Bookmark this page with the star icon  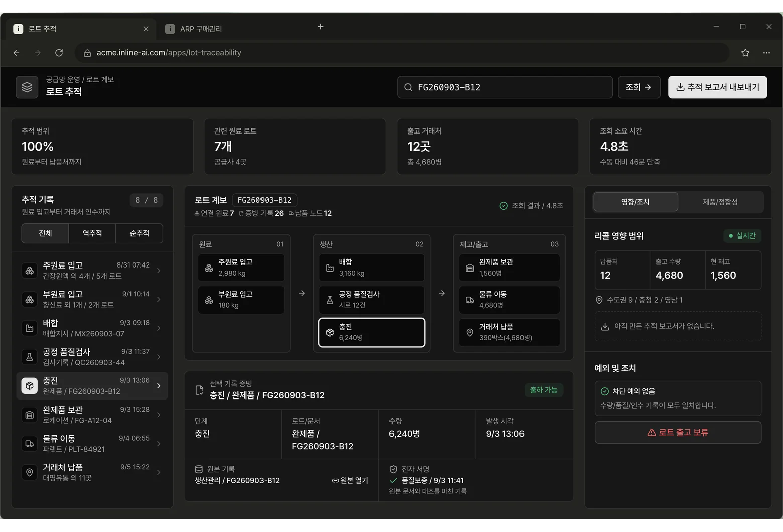coord(745,53)
